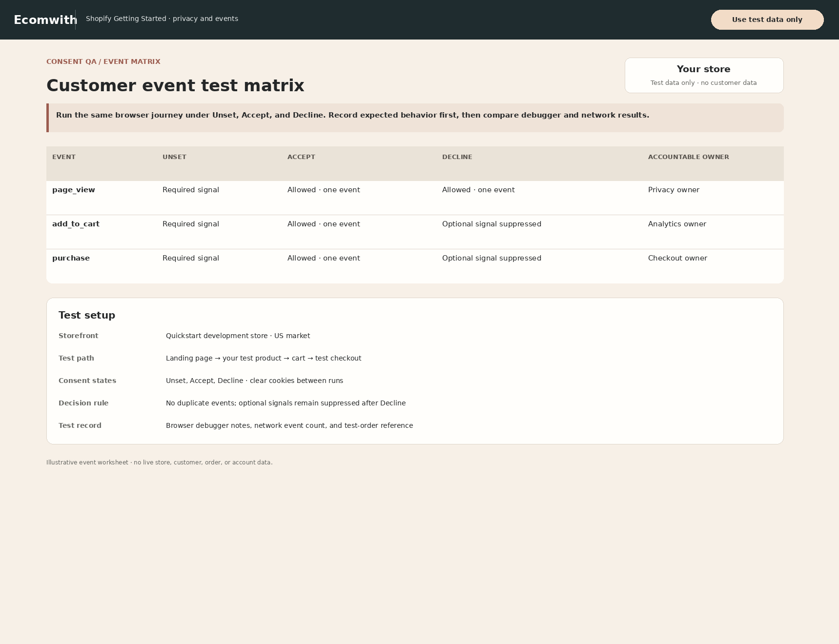Click the Use test data only button

(x=767, y=20)
